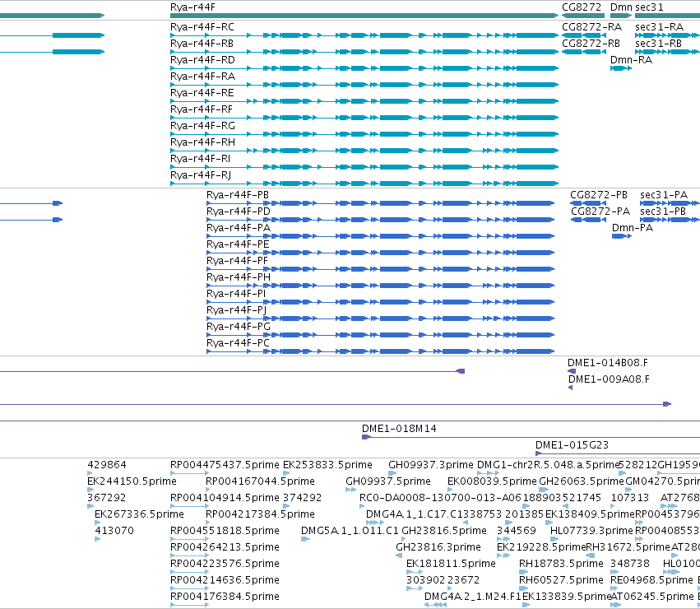Open BAC clone DME1-018M14
700x609 pixels.
pyautogui.click(x=399, y=429)
